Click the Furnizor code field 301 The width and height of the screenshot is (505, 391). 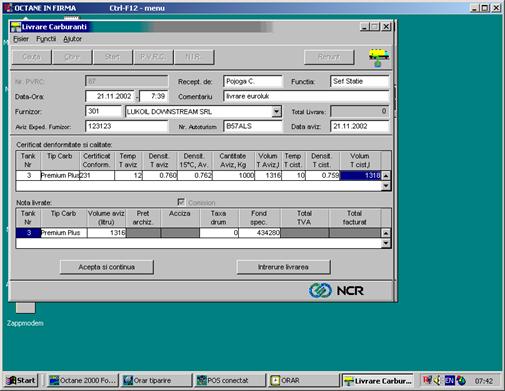(104, 111)
